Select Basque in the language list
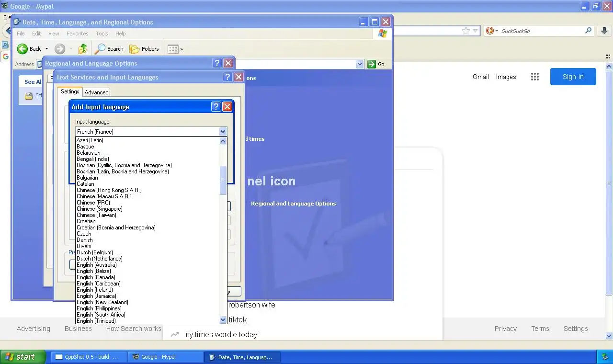613x364 pixels. point(148,147)
